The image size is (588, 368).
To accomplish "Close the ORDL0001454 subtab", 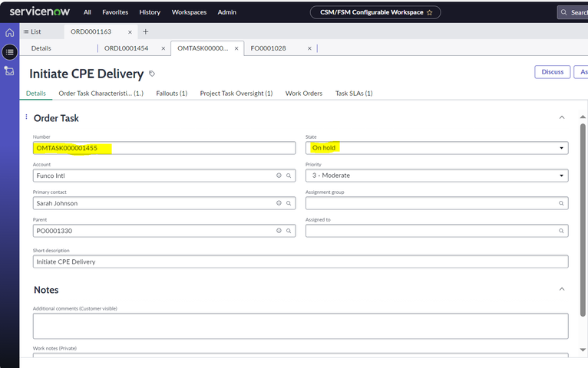I will 164,48.
